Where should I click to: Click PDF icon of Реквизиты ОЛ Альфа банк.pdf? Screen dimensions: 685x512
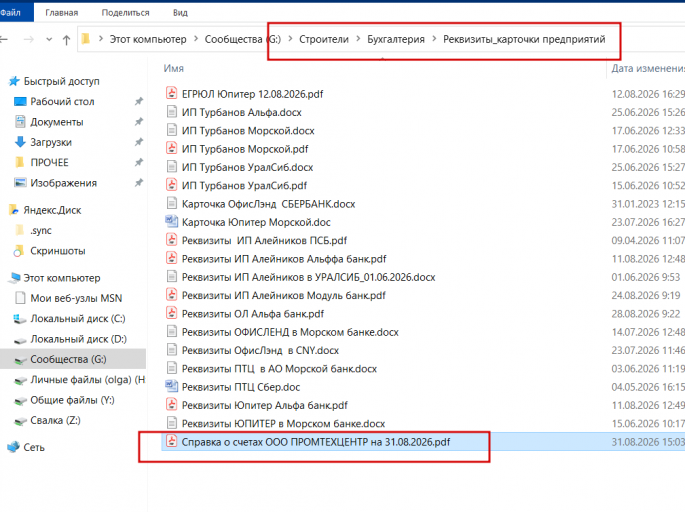[x=171, y=313]
